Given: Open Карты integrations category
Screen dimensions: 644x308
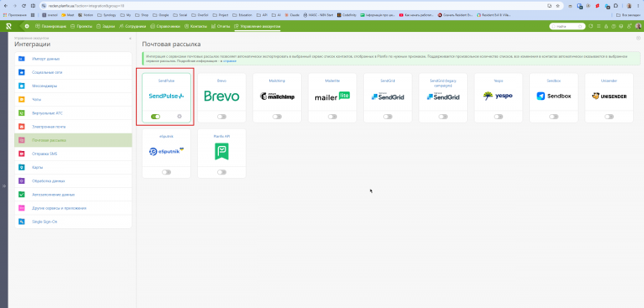Looking at the screenshot, I should coord(73,167).
